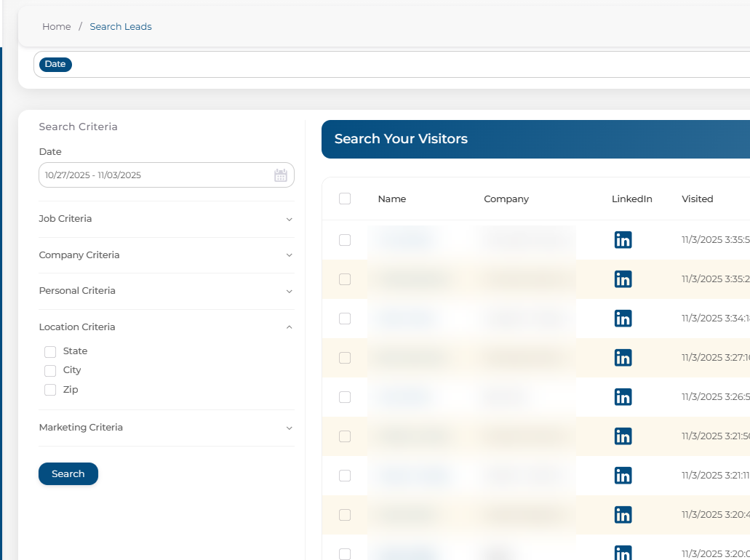Check the City location filter
Image resolution: width=750 pixels, height=560 pixels.
coord(50,371)
